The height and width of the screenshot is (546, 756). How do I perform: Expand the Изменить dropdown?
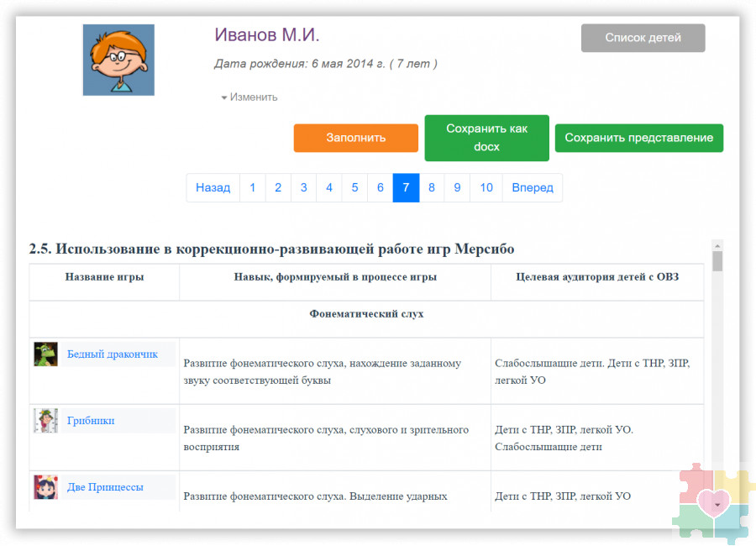(x=249, y=97)
